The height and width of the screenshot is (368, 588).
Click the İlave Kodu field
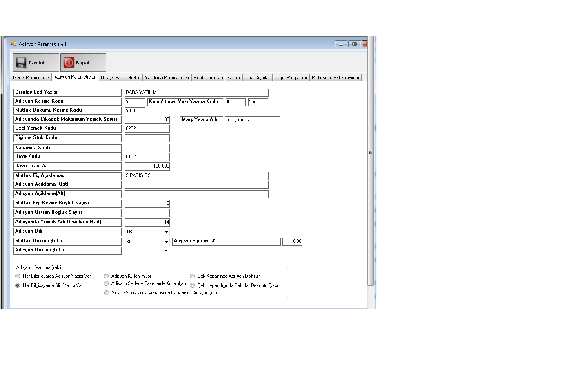point(147,157)
